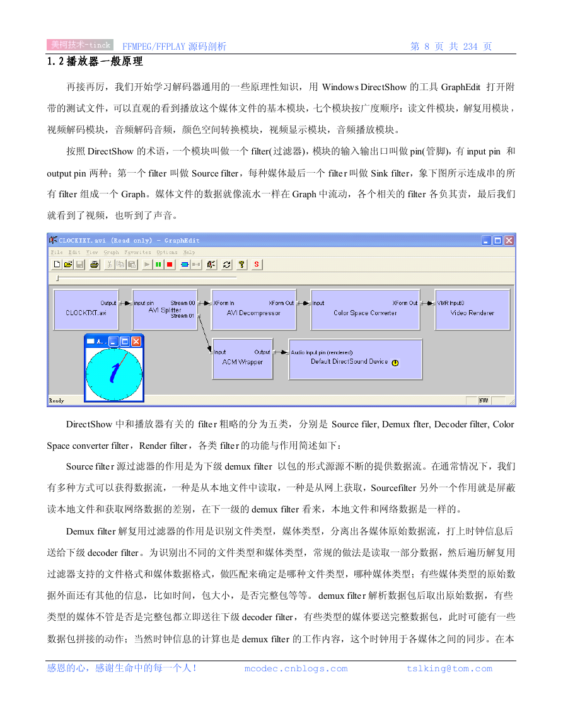Select the ACM Wrapper filter box
Image resolution: width=563 pixels, height=728 pixels.
pos(243,359)
